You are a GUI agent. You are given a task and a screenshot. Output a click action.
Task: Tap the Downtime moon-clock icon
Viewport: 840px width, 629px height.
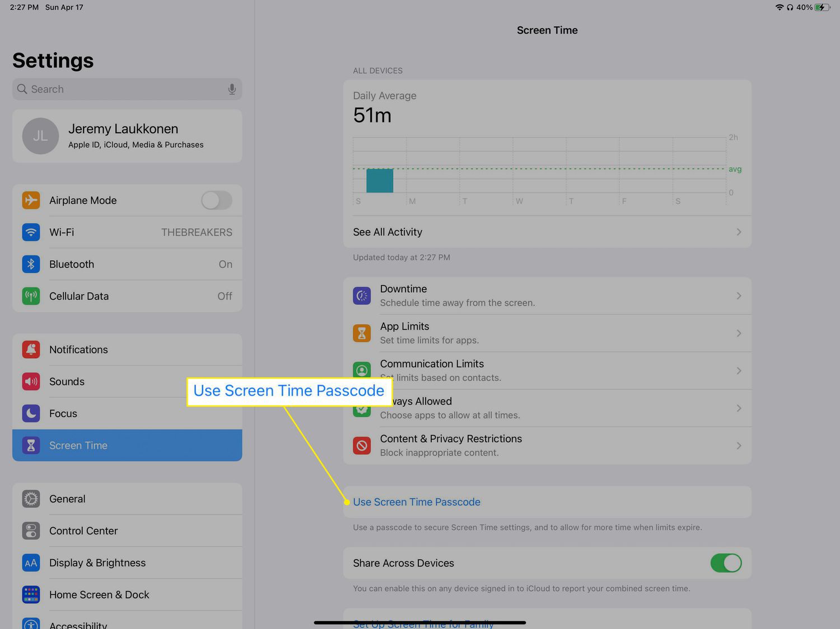pos(362,295)
